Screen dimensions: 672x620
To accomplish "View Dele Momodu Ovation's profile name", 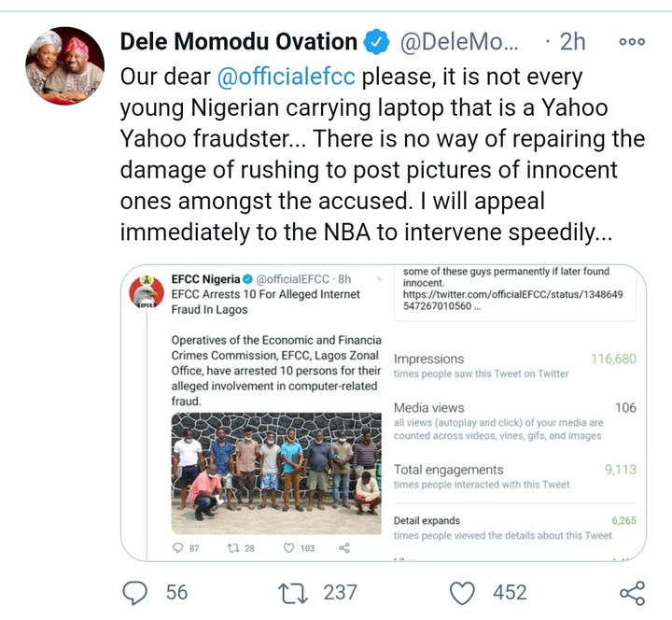I will click(x=239, y=42).
